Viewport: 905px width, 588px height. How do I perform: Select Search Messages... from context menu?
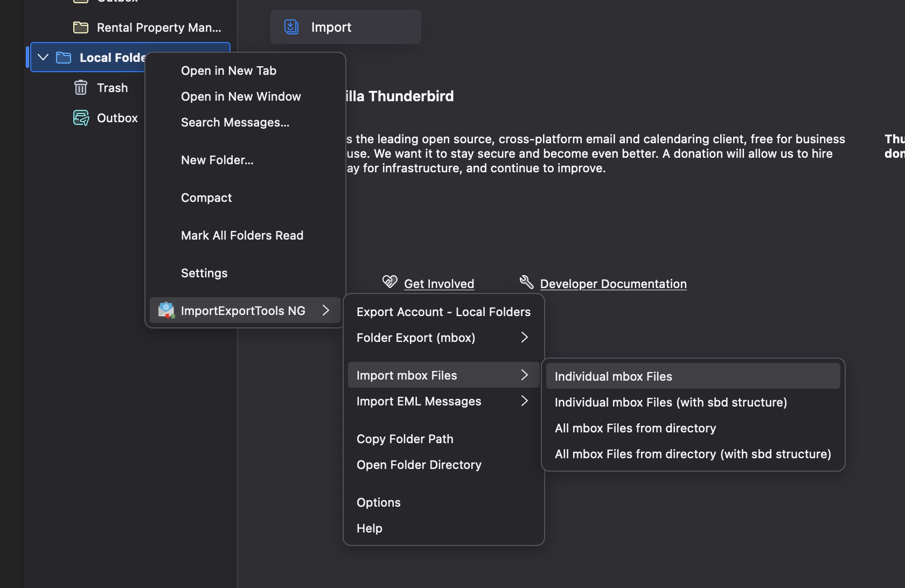245,122
